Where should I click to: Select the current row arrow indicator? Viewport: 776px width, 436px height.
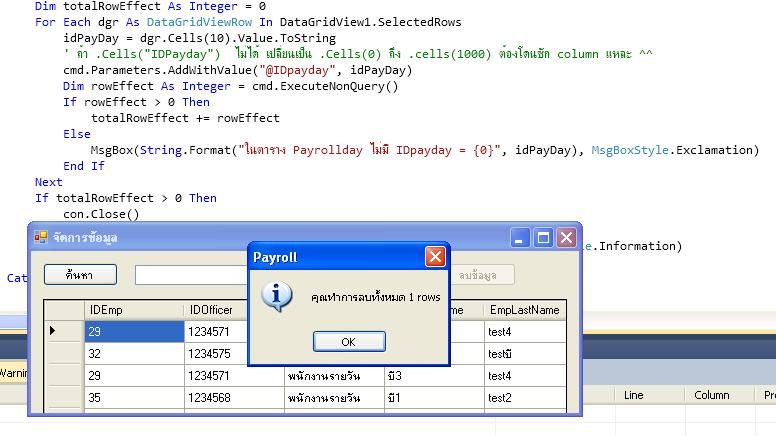tap(53, 331)
